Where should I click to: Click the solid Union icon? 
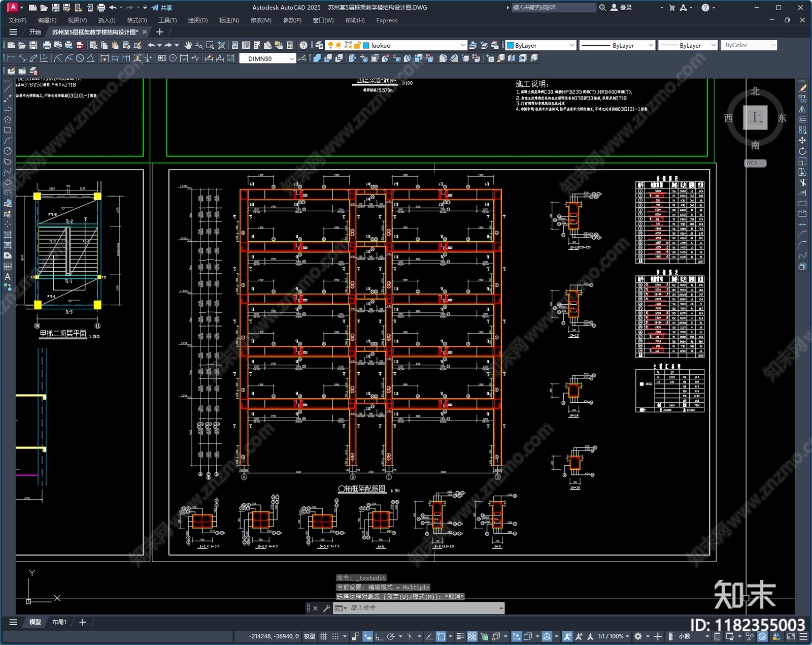[317, 58]
